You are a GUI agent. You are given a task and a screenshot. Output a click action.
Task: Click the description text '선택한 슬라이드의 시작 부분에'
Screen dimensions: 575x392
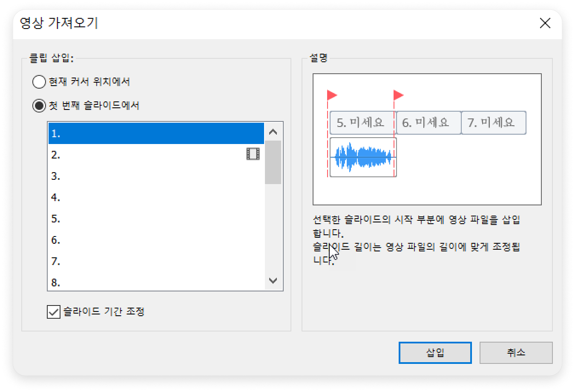(379, 220)
